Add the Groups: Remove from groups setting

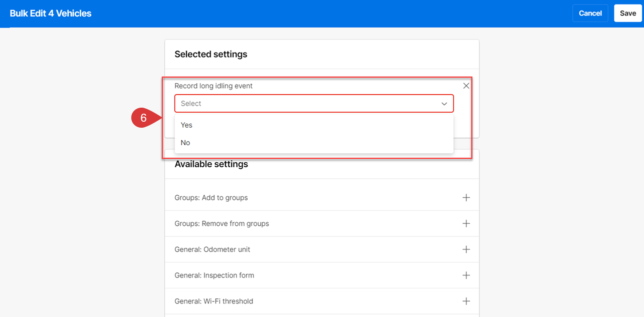click(466, 223)
